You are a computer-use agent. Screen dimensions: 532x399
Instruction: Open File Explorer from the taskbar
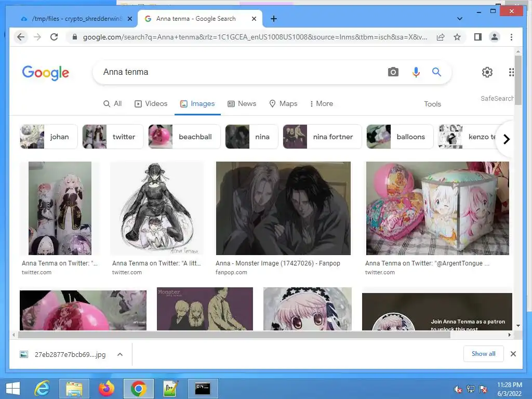pyautogui.click(x=74, y=389)
